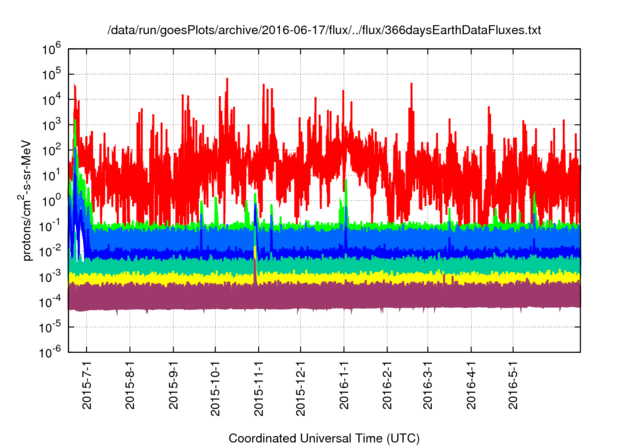Click the 2015-11-1 date label
Viewport: 640px width, 448px height.
258,388
